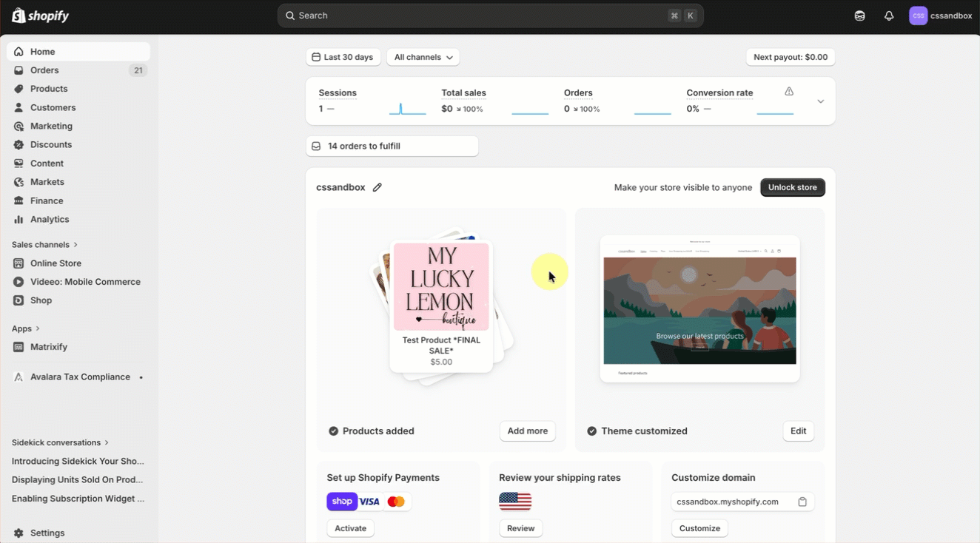Click the Sidekick assistant icon in top bar
980x543 pixels.
point(859,16)
